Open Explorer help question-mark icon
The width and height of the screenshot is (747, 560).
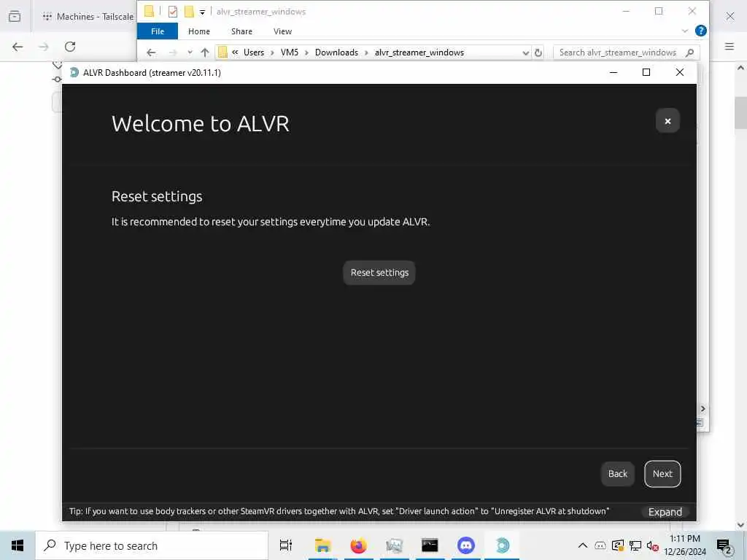tap(700, 31)
